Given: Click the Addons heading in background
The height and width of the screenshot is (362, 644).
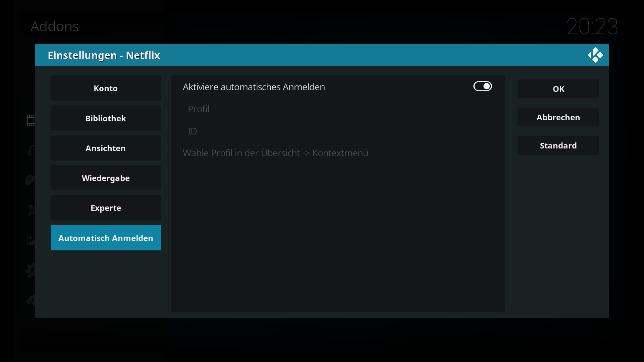Looking at the screenshot, I should coord(55,26).
